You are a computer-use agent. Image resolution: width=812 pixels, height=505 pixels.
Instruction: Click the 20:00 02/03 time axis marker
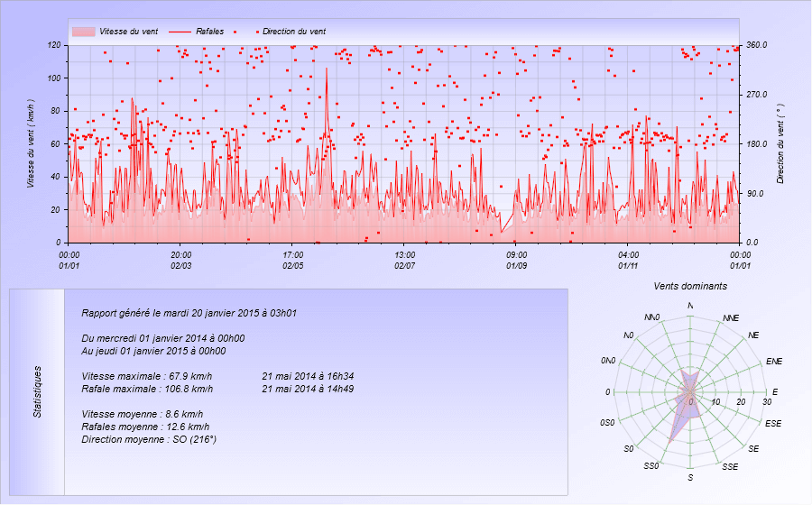click(180, 260)
